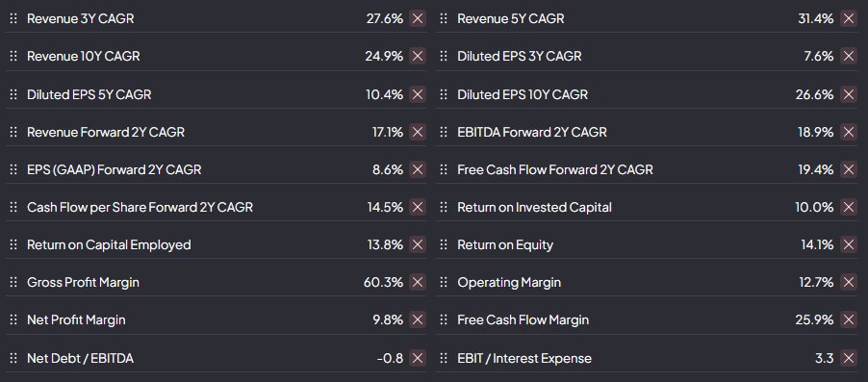Select Cash Flow per Share Forward 2Y CAGR
The height and width of the screenshot is (382, 868).
(x=140, y=207)
